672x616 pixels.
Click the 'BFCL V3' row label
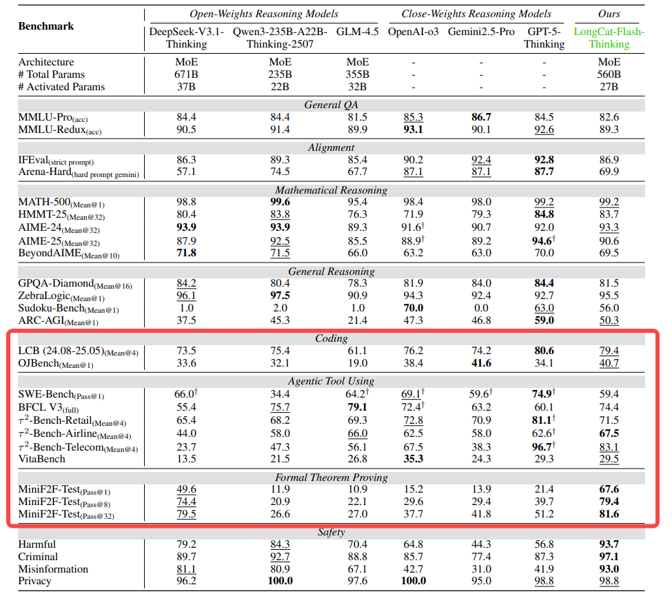coord(48,408)
